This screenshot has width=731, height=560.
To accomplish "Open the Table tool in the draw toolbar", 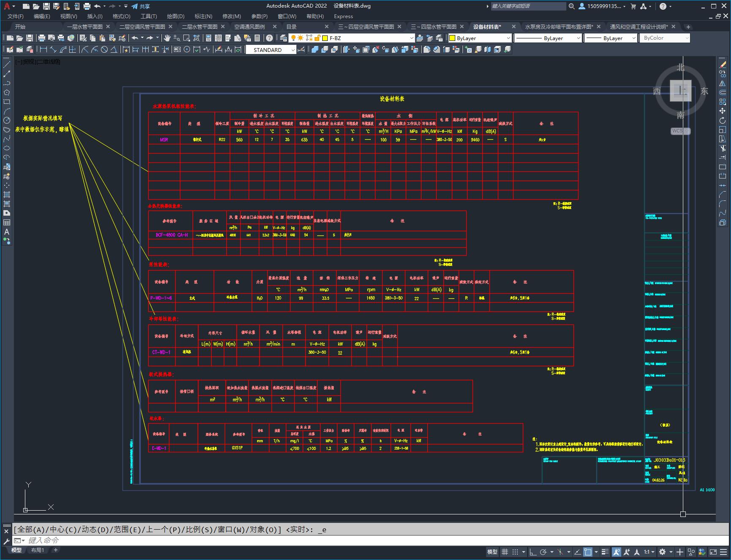I will coord(7,223).
